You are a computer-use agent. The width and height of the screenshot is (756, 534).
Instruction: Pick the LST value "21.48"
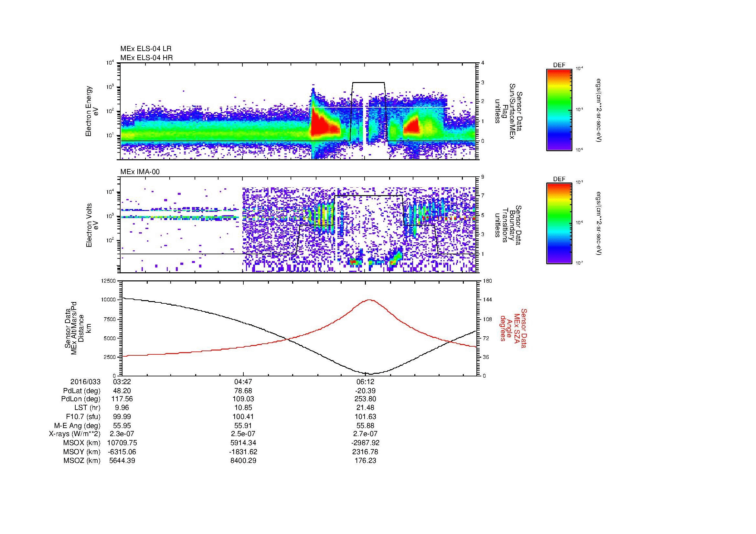[x=366, y=408]
